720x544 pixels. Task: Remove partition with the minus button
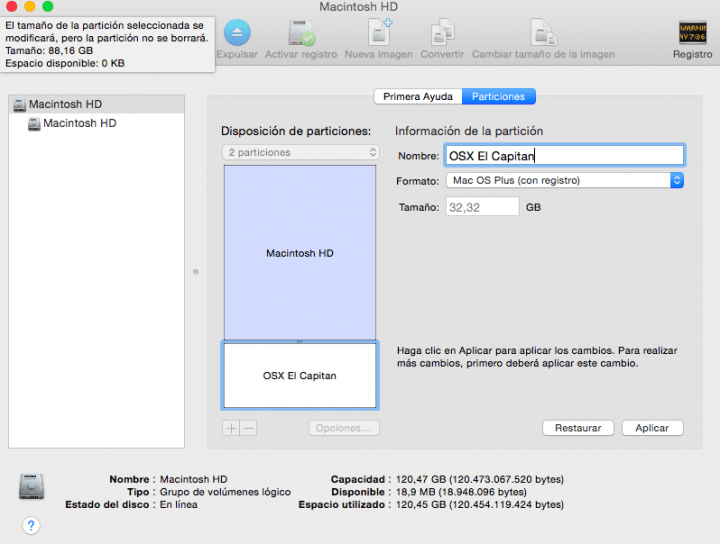click(248, 428)
